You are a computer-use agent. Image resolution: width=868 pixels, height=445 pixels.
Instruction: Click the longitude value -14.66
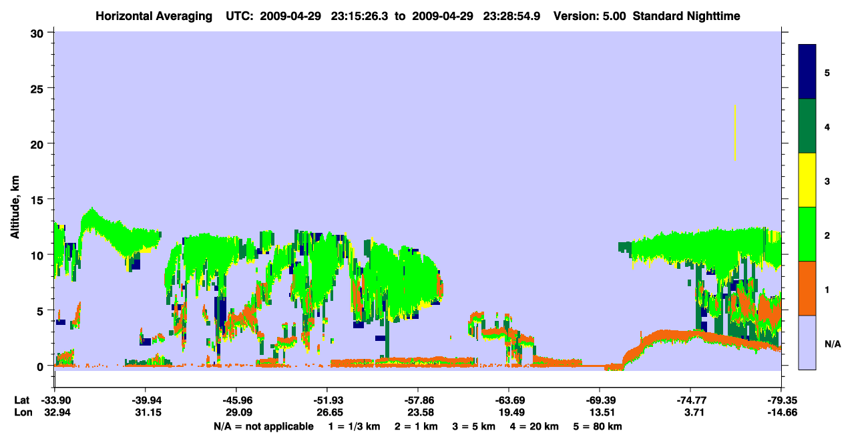(x=781, y=413)
